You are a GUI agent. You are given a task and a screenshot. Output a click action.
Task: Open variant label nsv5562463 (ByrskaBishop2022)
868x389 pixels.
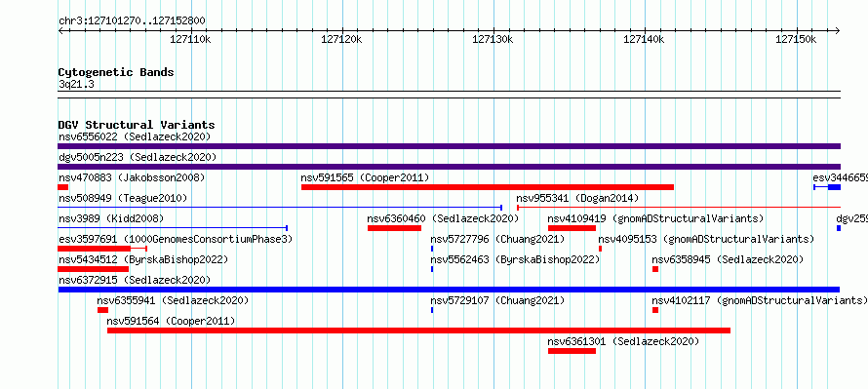[x=515, y=259]
